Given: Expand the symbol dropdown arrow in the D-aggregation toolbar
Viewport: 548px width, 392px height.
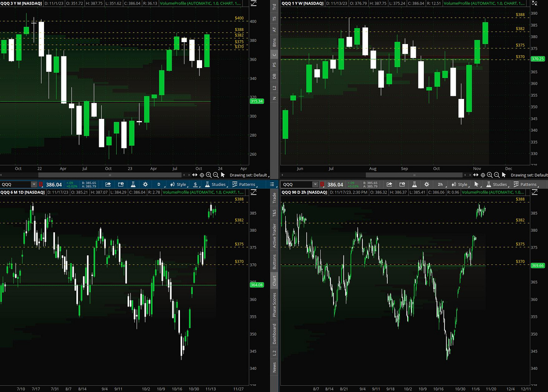Looking at the screenshot, I should pos(34,184).
